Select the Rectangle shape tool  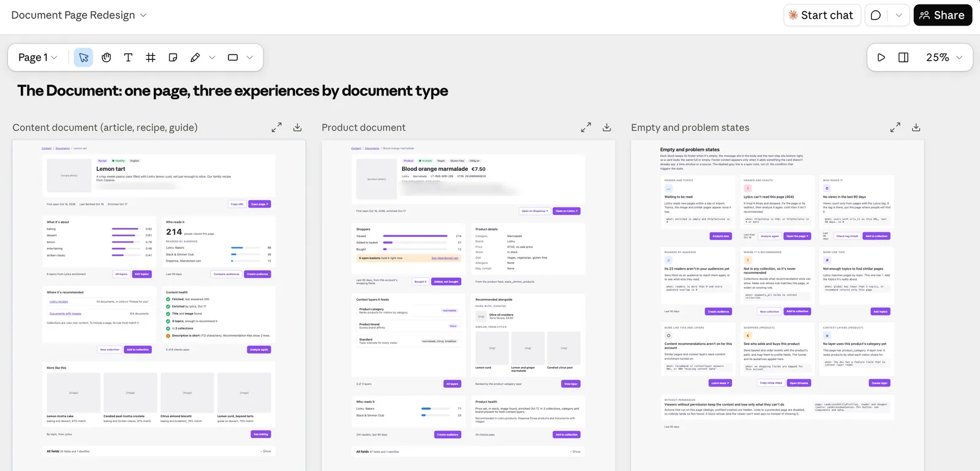point(233,58)
